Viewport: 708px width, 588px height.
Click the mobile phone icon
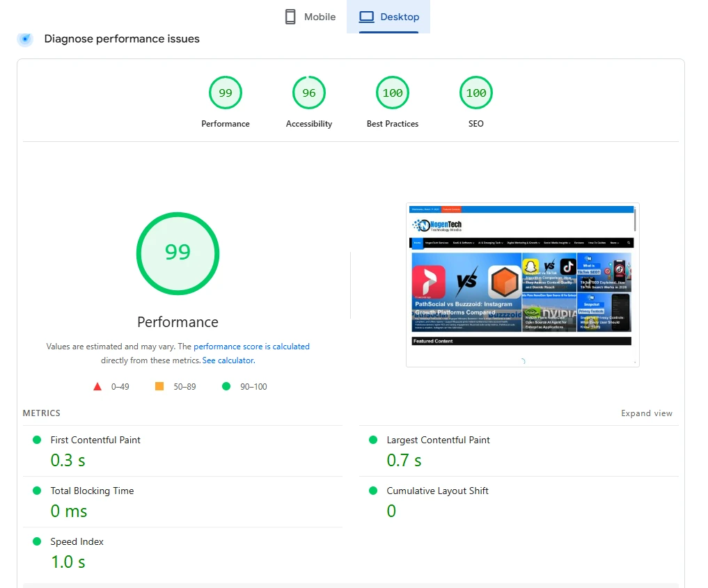coord(290,17)
